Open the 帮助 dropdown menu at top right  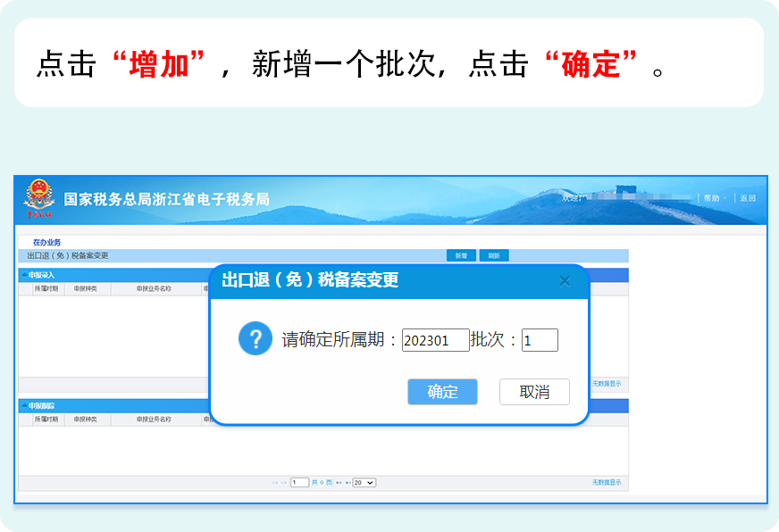(x=715, y=198)
